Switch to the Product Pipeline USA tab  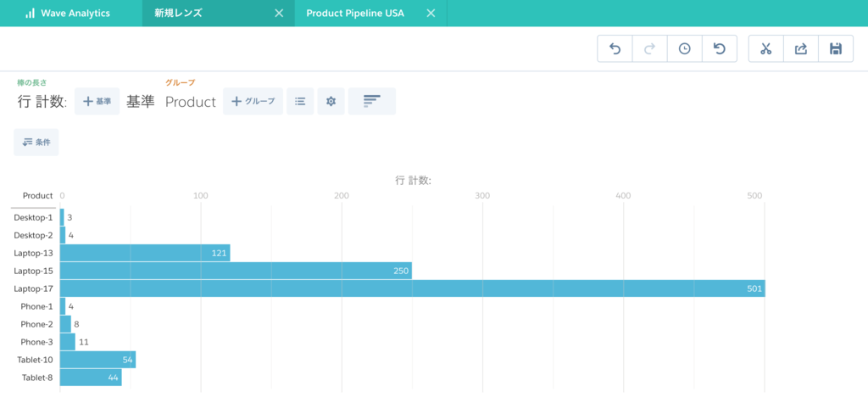click(x=370, y=14)
